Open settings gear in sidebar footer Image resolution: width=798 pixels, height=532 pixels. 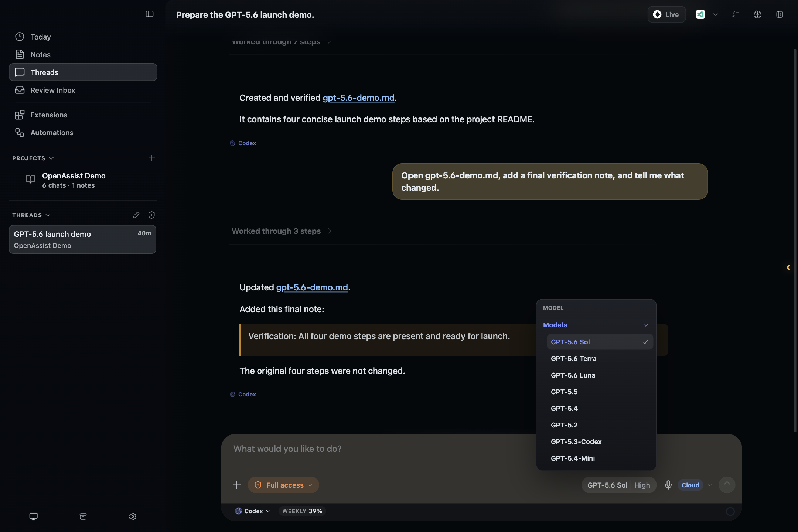pyautogui.click(x=133, y=516)
